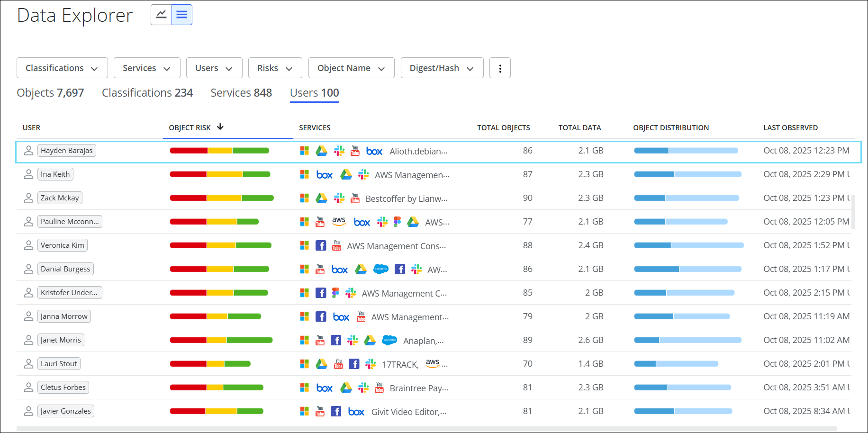
Task: Select the Classifications 234 tab
Action: click(x=147, y=93)
